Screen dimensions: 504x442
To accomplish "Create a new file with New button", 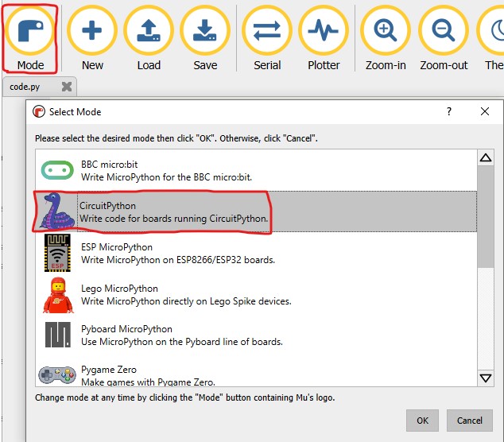I will click(92, 37).
